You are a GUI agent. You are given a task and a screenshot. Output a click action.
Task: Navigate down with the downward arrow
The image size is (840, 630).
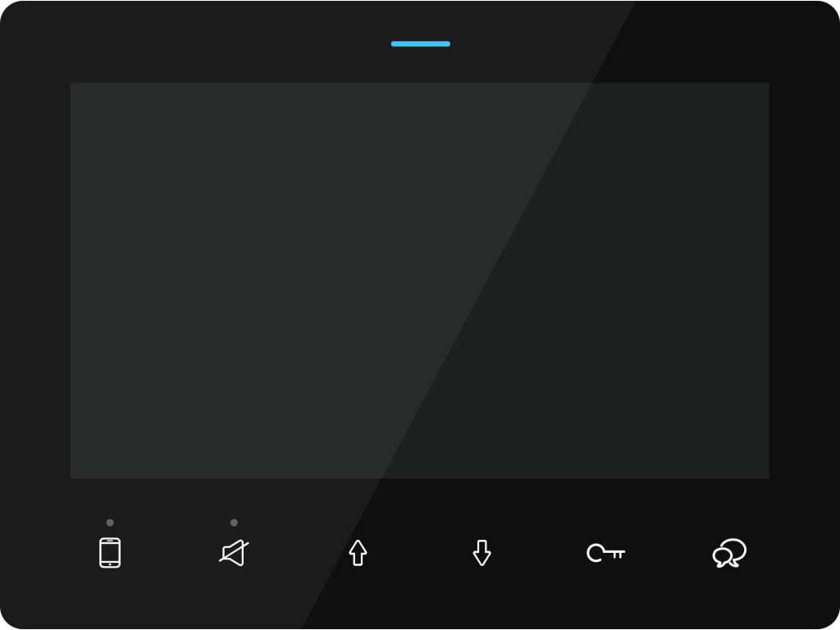coord(482,552)
